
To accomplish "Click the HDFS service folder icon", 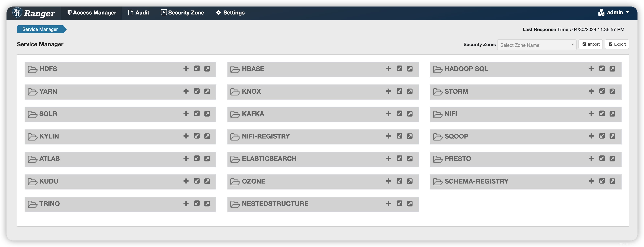I will pyautogui.click(x=32, y=69).
